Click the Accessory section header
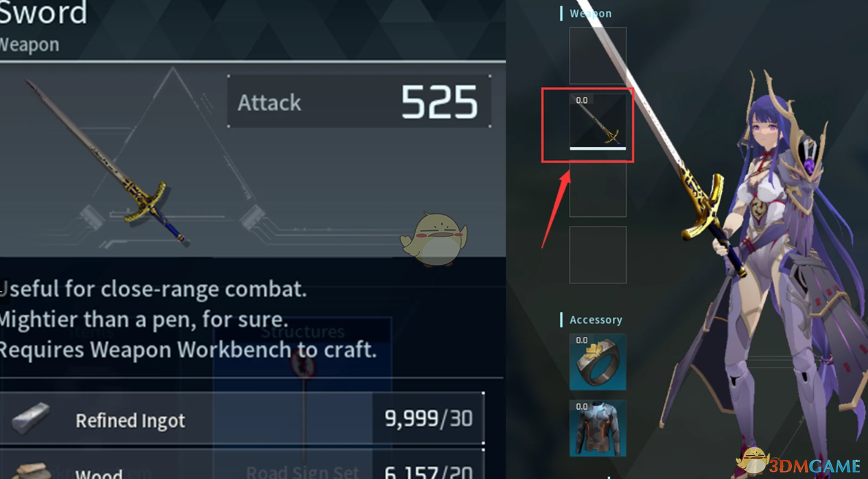The image size is (868, 479). pyautogui.click(x=596, y=320)
